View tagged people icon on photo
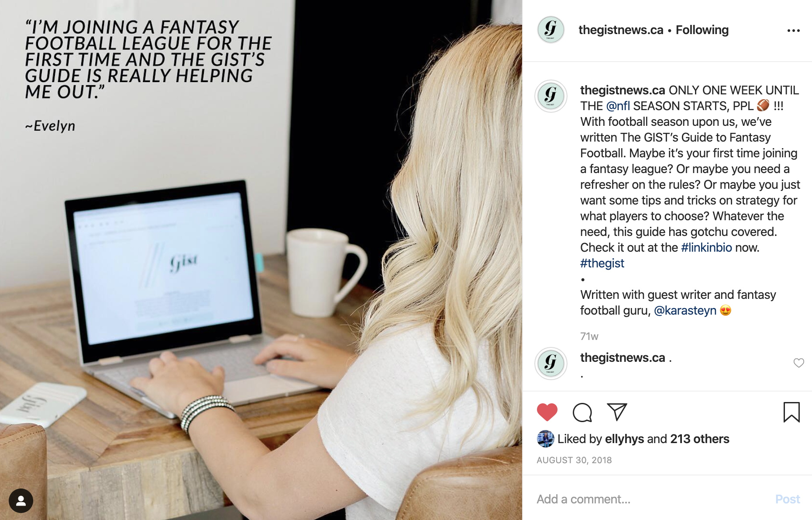812x520 pixels. [x=21, y=500]
